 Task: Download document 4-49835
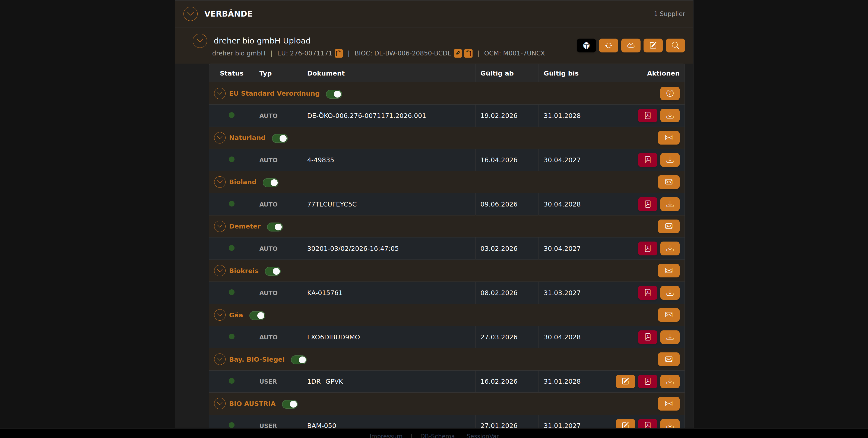tap(670, 160)
